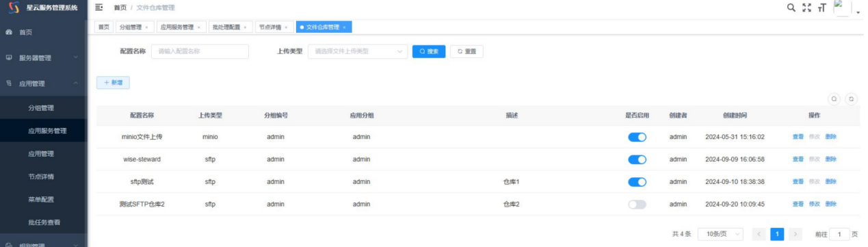
Task: Collapse sidebar with the hamburger icon
Action: (98, 8)
